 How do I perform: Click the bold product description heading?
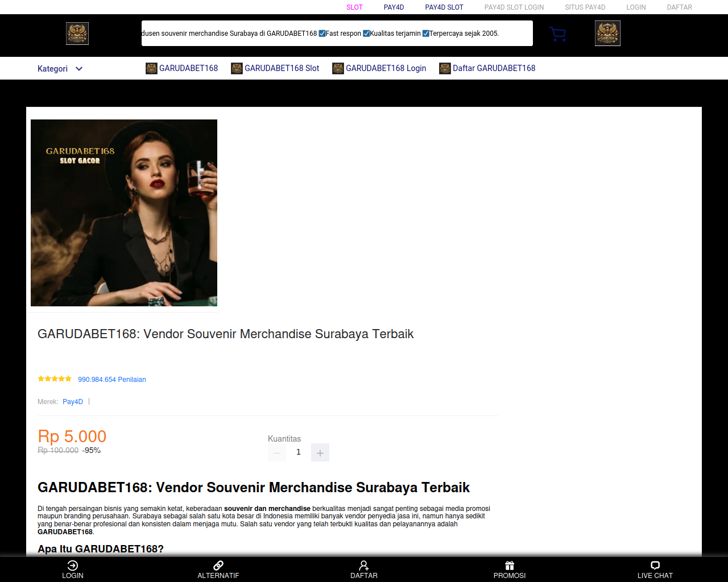point(254,488)
